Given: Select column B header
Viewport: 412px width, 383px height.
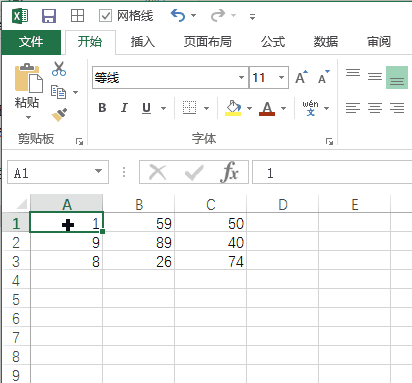Looking at the screenshot, I should [139, 204].
